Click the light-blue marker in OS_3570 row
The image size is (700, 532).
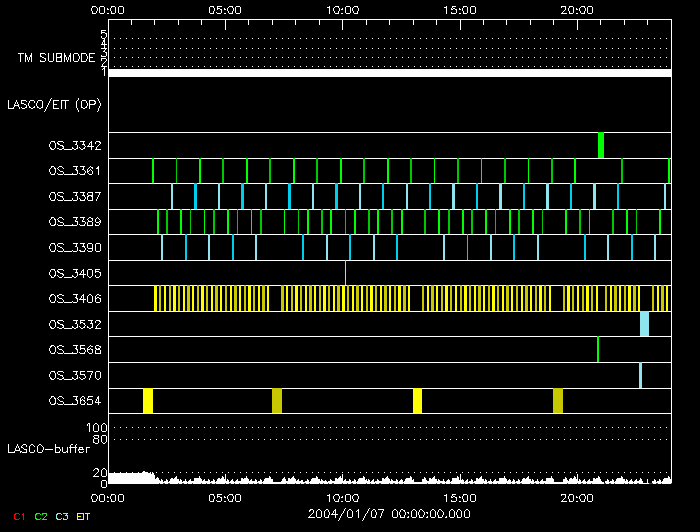click(640, 375)
